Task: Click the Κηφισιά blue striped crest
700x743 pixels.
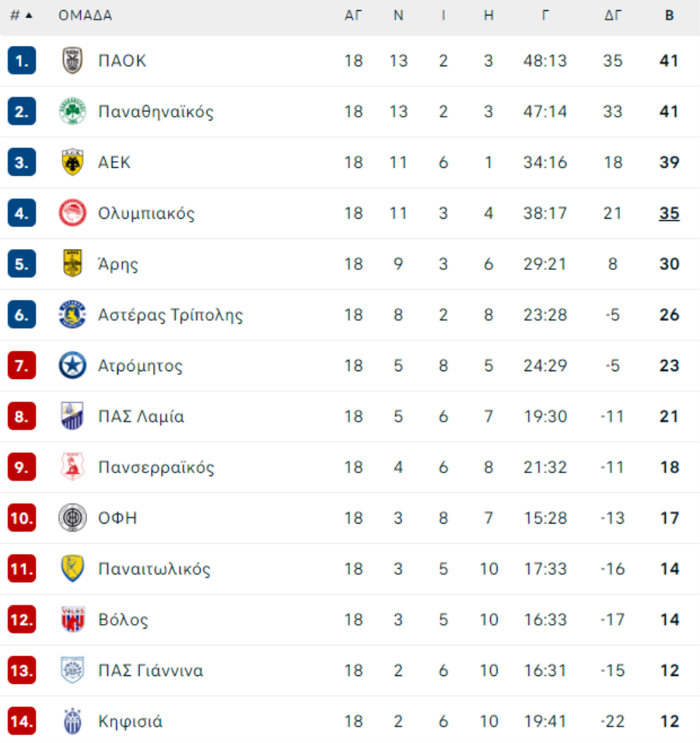Action: [72, 720]
